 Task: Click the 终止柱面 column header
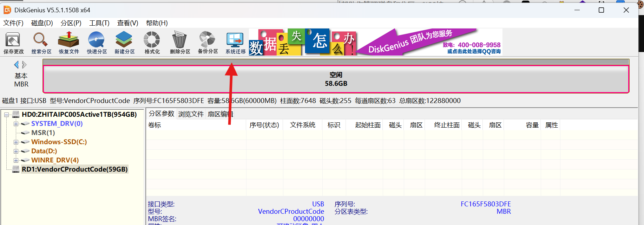point(443,125)
